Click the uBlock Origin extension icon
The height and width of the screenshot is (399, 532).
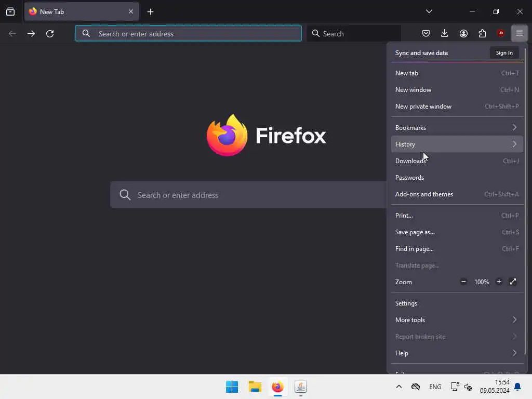pos(500,33)
